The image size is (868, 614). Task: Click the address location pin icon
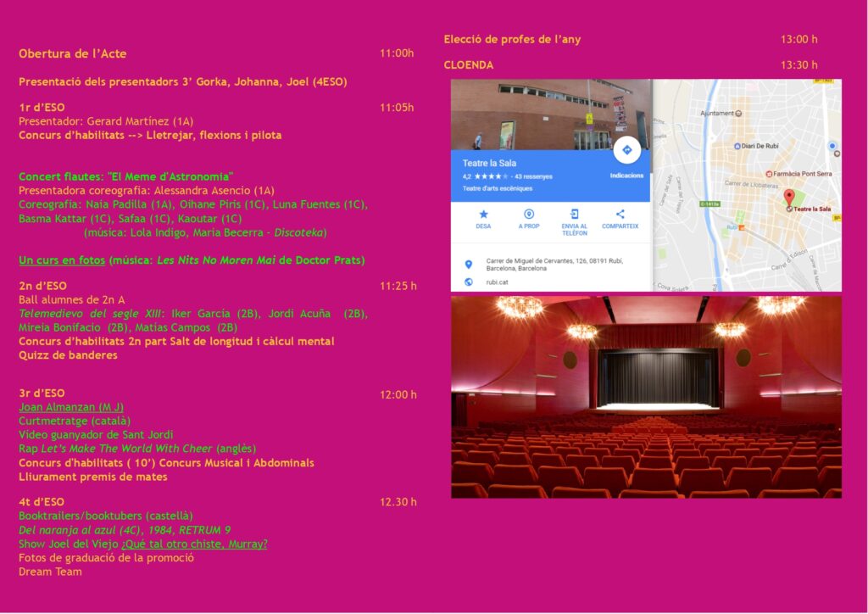[x=469, y=264]
